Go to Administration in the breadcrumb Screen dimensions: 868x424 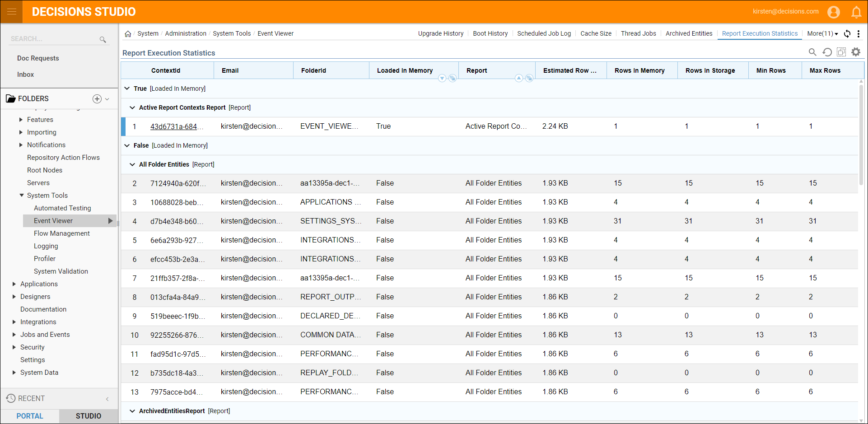coord(186,34)
